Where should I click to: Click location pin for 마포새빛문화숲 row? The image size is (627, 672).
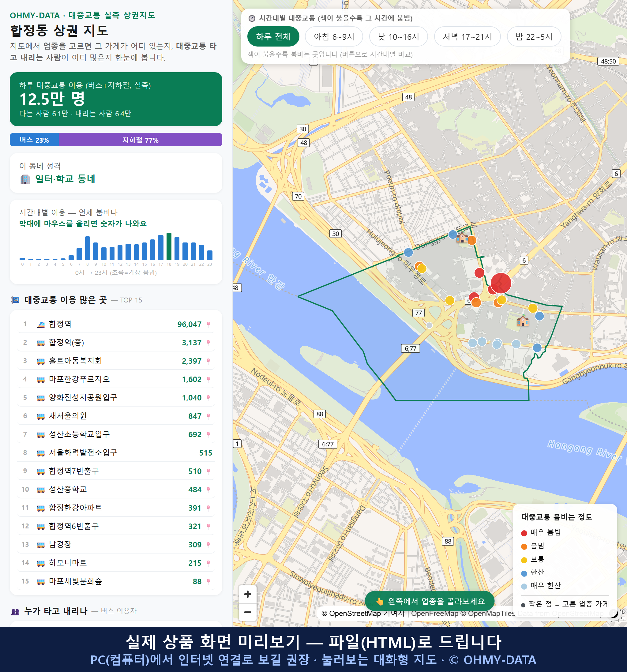click(208, 581)
